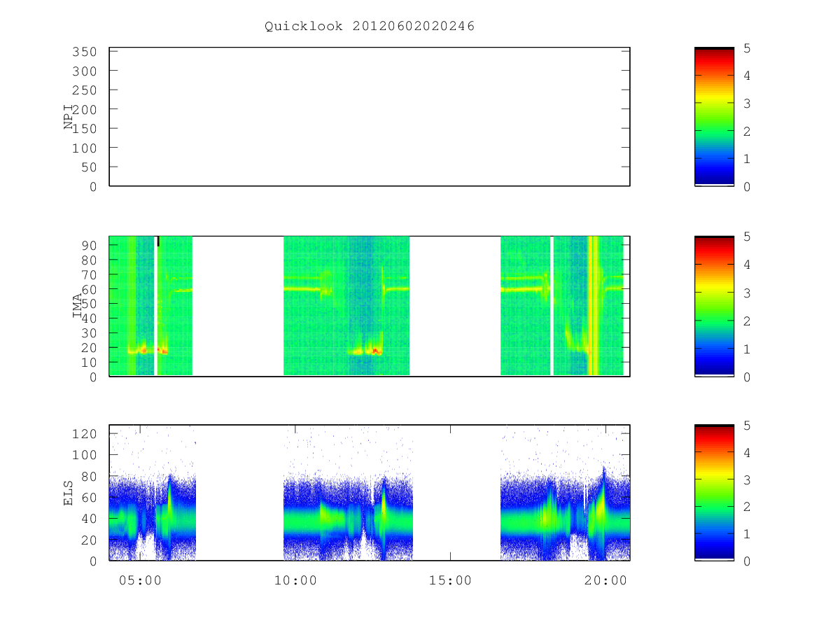Click the 3 label beside NPI colorbar
The image size is (840, 630).
747,103
